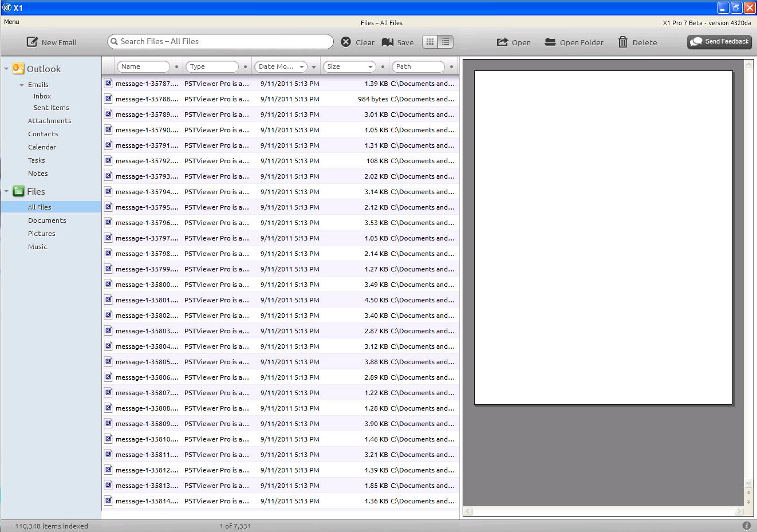This screenshot has width=757, height=532.
Task: Save the search using the Save icon
Action: click(388, 42)
